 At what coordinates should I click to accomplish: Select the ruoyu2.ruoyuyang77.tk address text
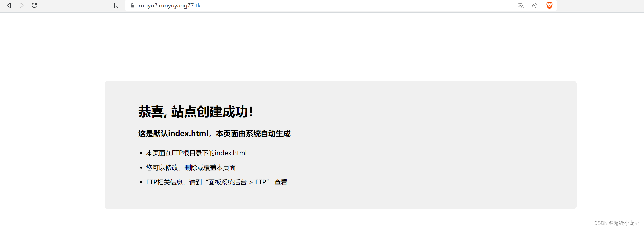click(170, 6)
